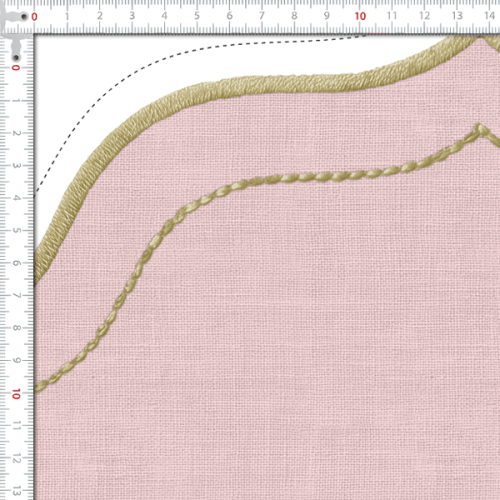Image resolution: width=500 pixels, height=500 pixels.
Task: Pick the 13 label on the top ruler
Action: point(457,16)
